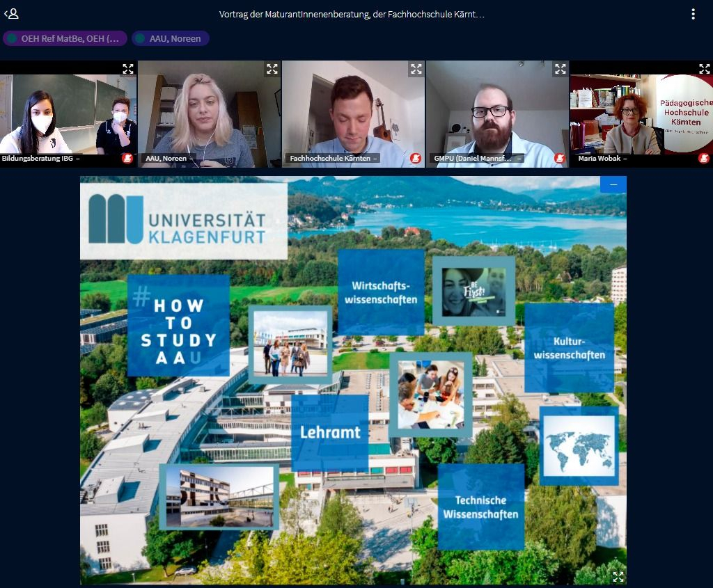713x588 pixels.
Task: Open Maria Wobak webcam name dropdown
Action: point(604,159)
